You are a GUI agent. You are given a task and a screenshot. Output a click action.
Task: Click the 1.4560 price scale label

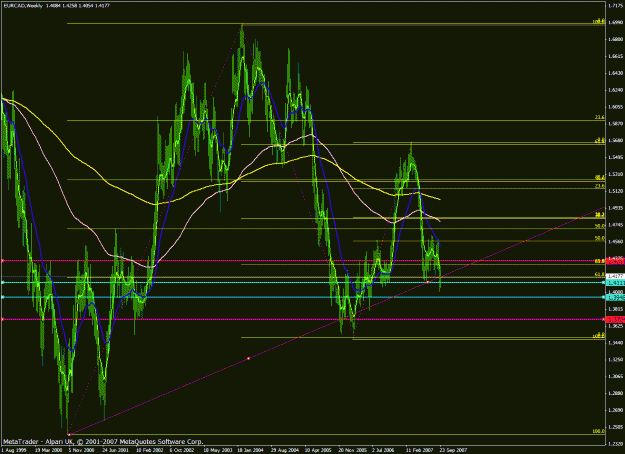point(614,242)
